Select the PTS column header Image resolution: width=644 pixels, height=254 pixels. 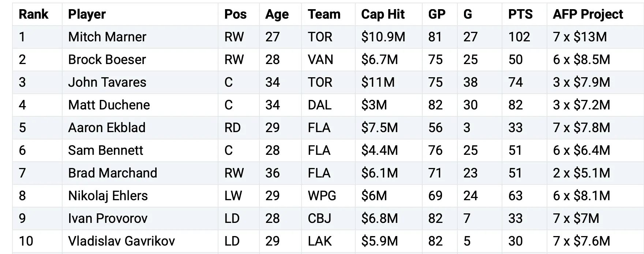pyautogui.click(x=520, y=14)
